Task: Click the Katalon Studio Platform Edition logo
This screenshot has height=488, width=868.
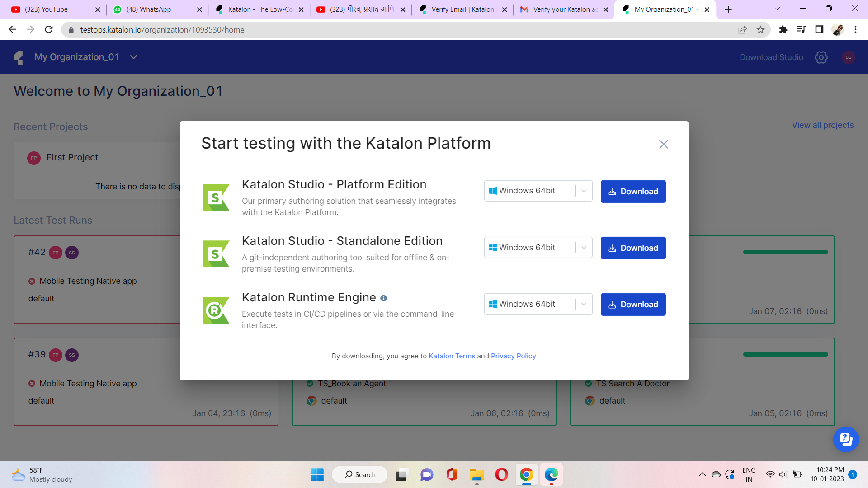Action: coord(216,197)
